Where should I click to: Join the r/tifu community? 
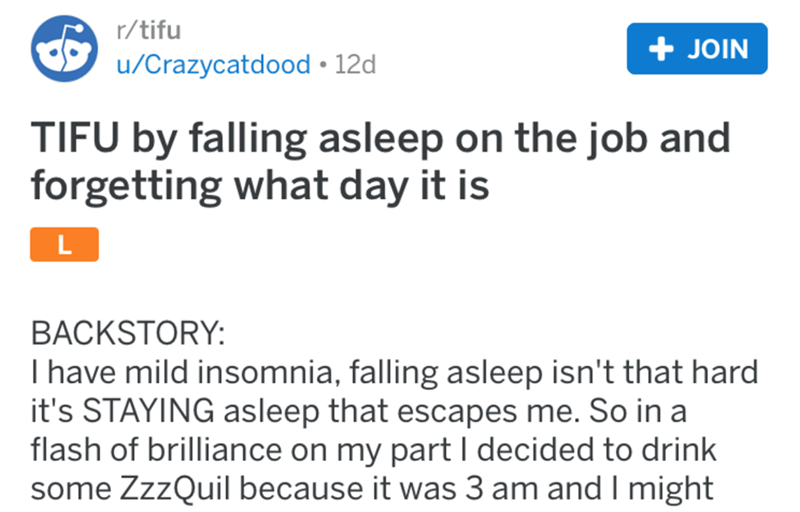[x=697, y=48]
